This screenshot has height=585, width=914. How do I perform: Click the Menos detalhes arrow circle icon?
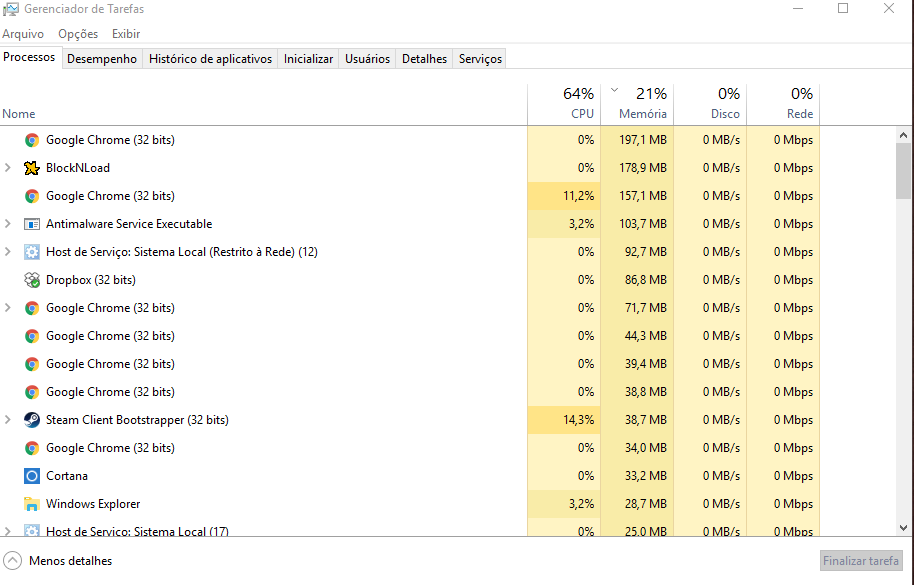point(12,561)
